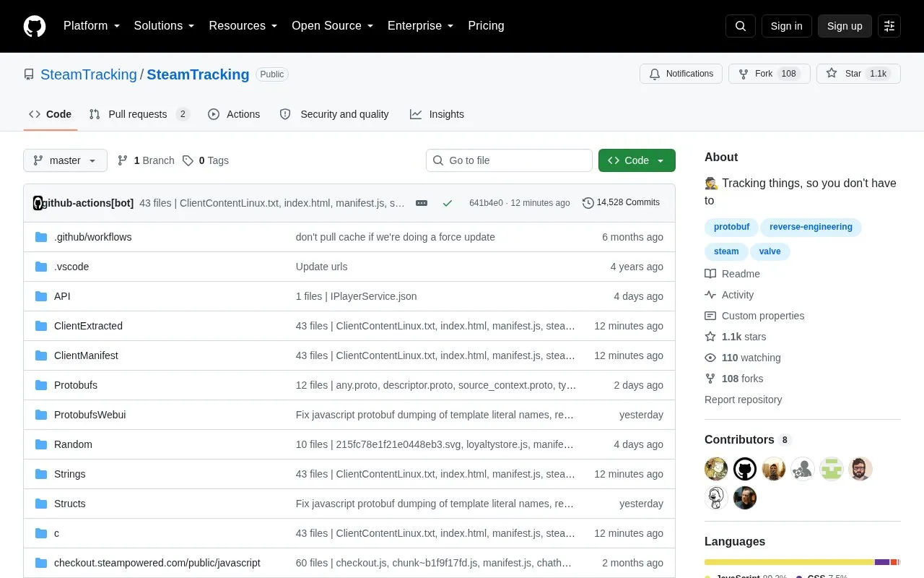Switch to the Actions tab
The image size is (924, 578).
(x=234, y=114)
